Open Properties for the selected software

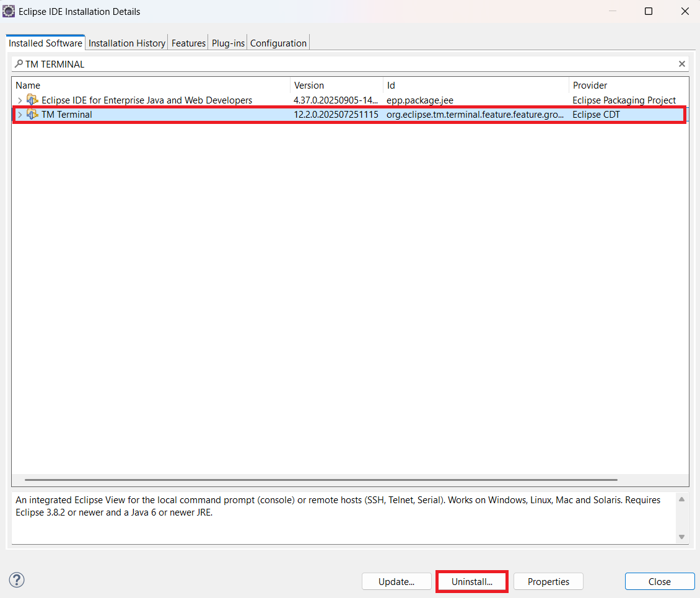(548, 581)
